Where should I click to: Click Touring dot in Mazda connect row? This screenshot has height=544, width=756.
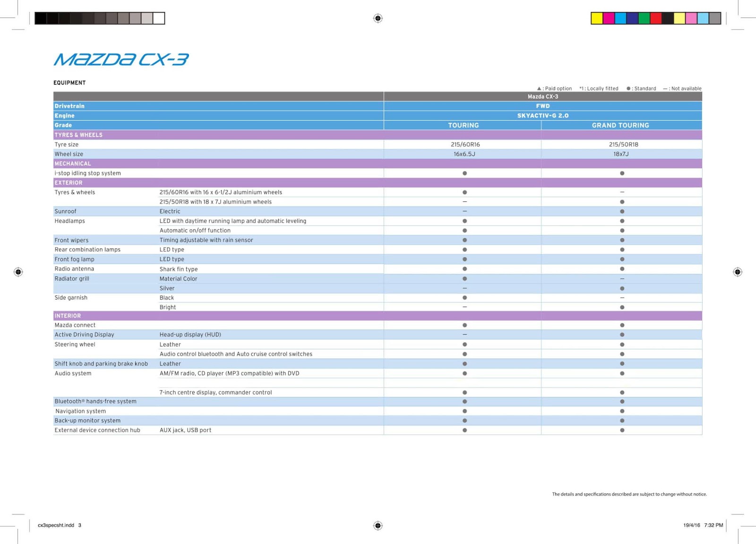tap(464, 325)
